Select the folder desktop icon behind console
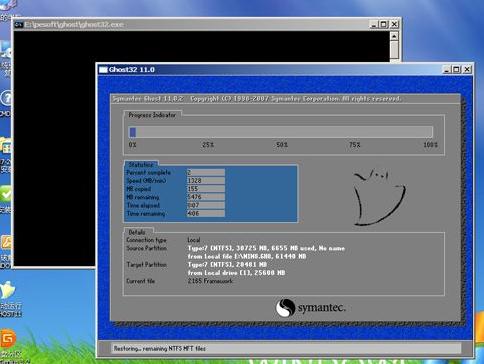 coord(6,145)
